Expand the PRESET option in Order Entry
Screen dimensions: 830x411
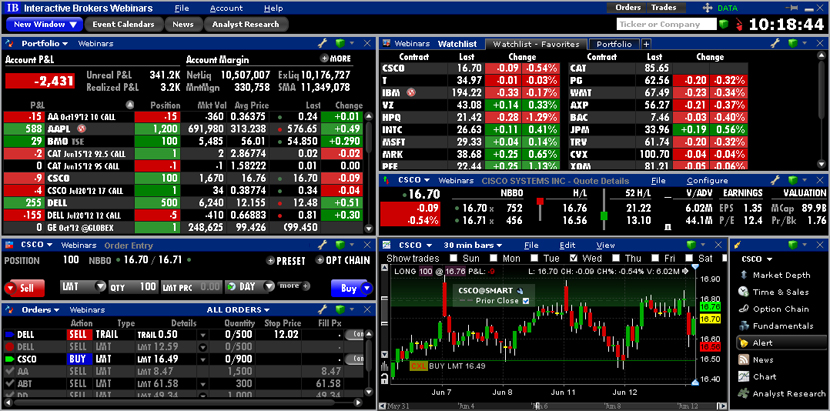pos(286,261)
